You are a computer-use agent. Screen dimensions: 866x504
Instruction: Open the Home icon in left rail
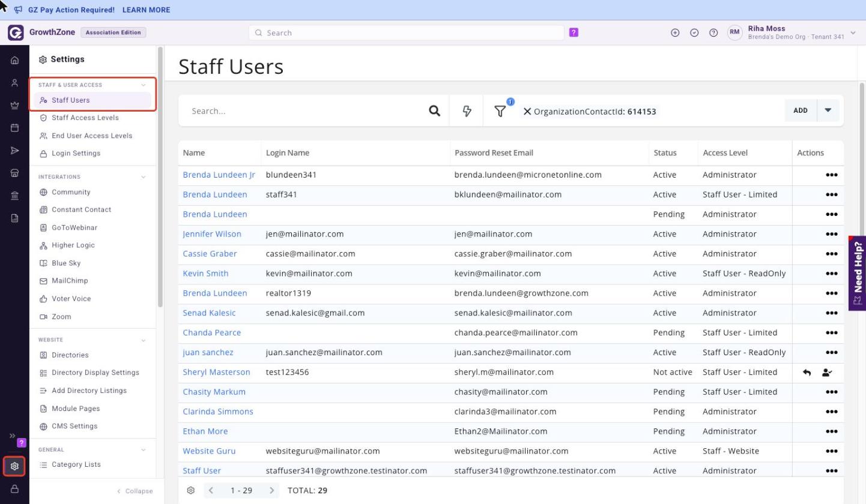(14, 60)
